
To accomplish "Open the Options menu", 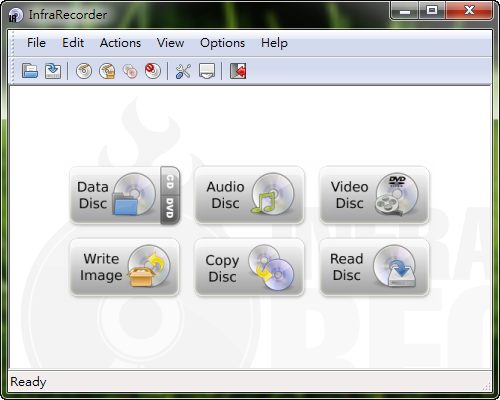I will (x=222, y=43).
